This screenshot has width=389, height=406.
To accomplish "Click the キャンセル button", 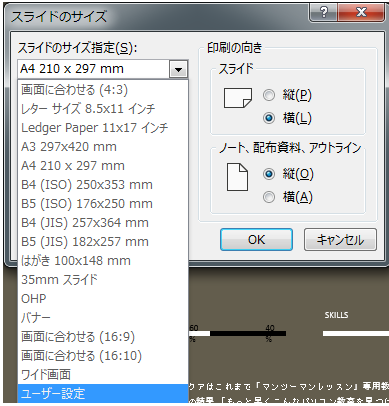I will coord(340,240).
